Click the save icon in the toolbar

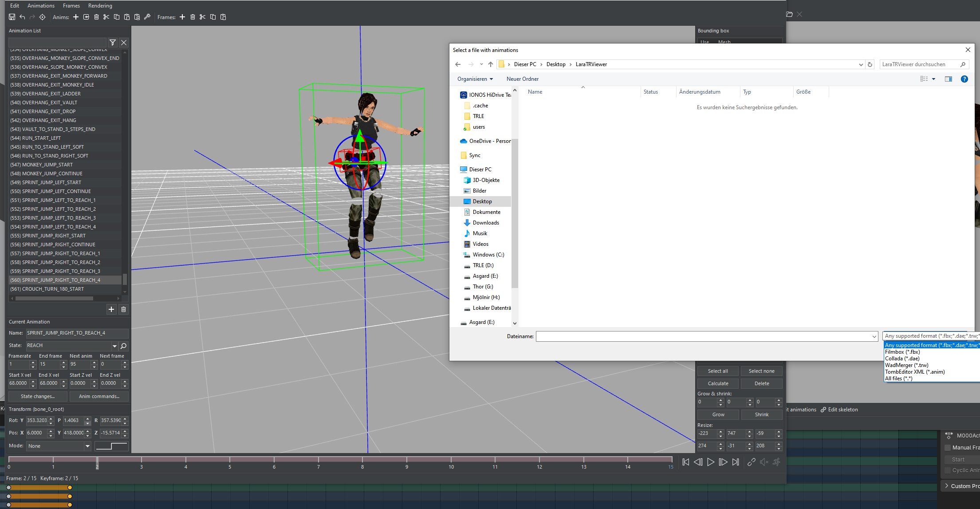pyautogui.click(x=12, y=17)
